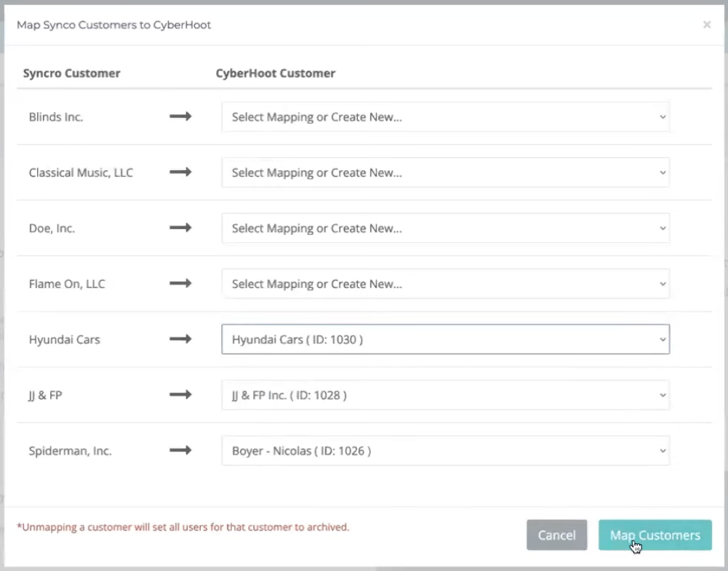Viewport: 728px width, 571px height.
Task: Change the Hyundai Cars mapping selection
Action: [x=445, y=340]
